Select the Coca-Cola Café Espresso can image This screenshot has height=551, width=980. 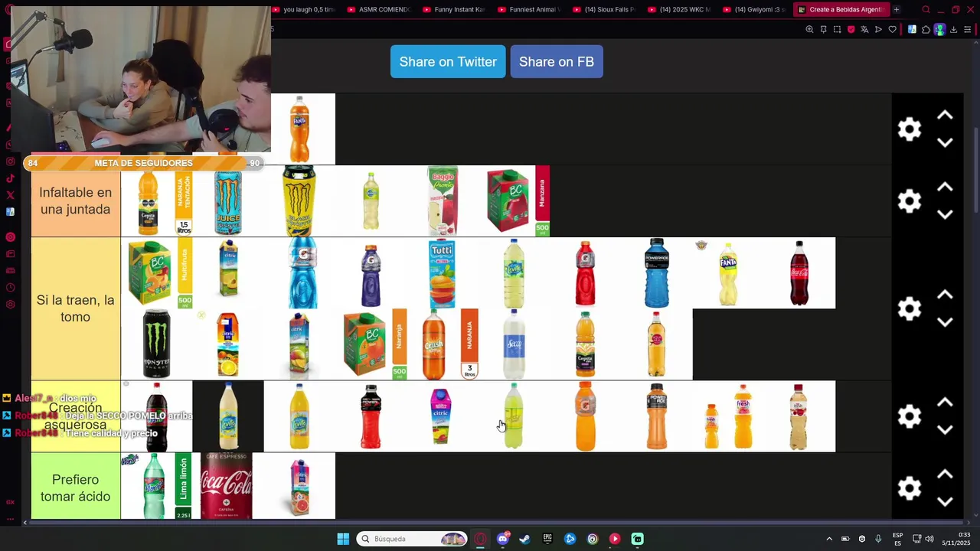point(226,486)
